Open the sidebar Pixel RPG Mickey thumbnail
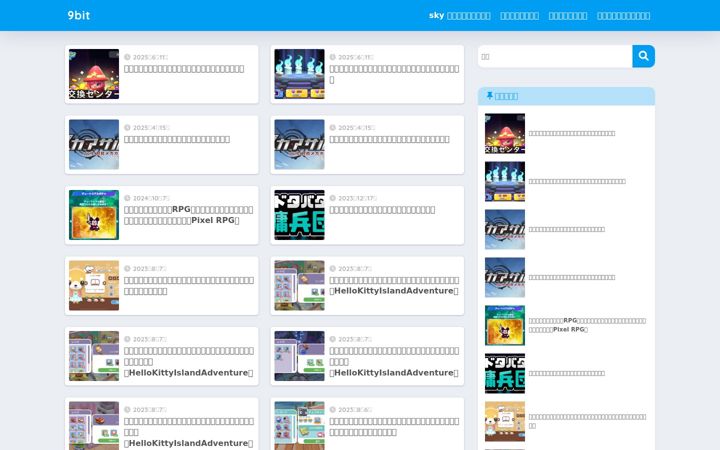Screen dimensions: 720x450 coord(505,325)
